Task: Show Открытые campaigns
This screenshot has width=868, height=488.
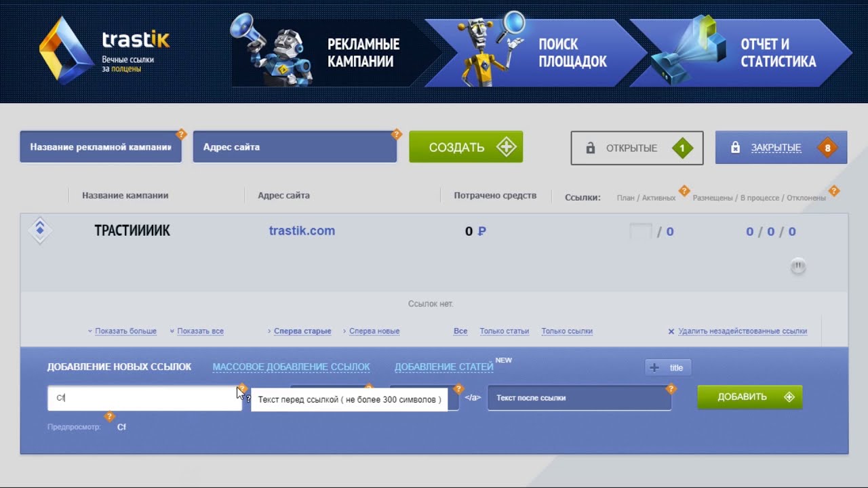Action: coord(637,148)
